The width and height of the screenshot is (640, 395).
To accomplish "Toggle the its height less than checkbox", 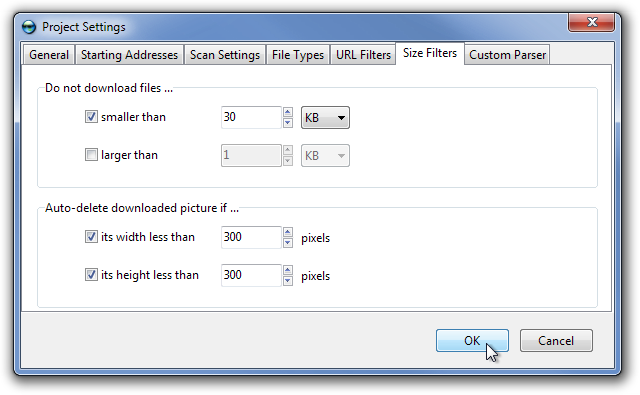I will click(x=91, y=275).
